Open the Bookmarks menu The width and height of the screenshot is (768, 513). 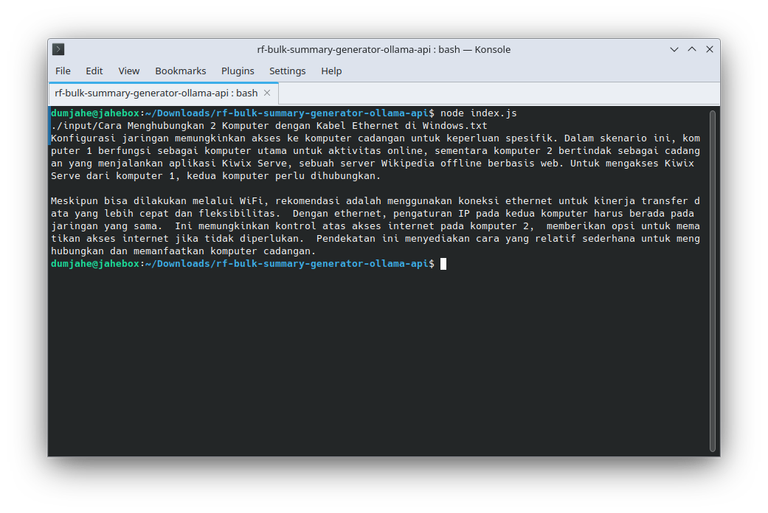click(x=180, y=71)
